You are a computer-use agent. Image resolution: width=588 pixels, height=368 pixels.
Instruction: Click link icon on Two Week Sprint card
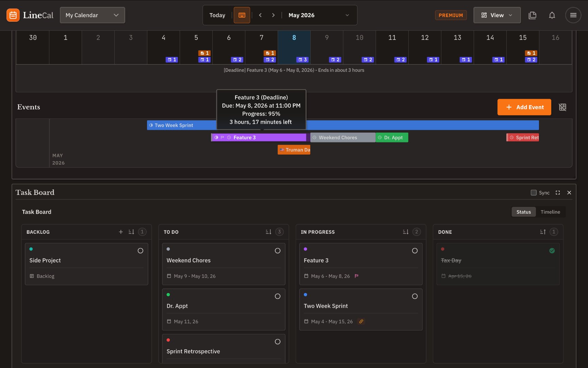361,321
